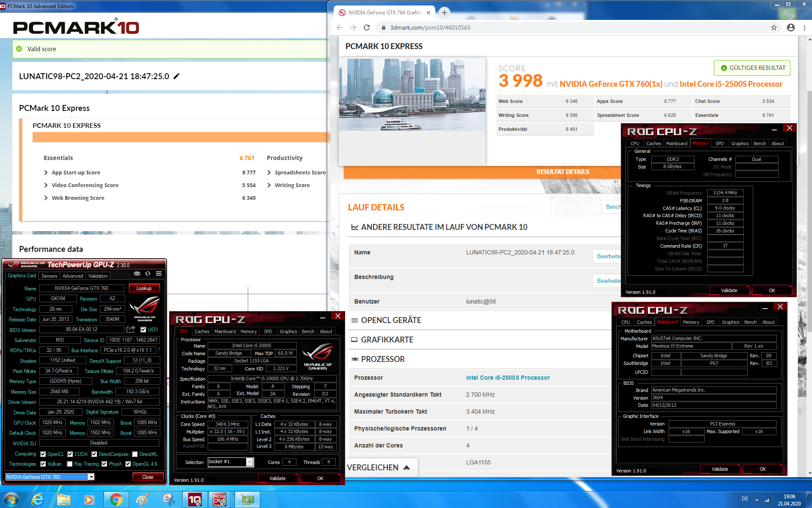Open Windows Explorer from the taskbar
The image size is (812, 508).
click(x=64, y=500)
